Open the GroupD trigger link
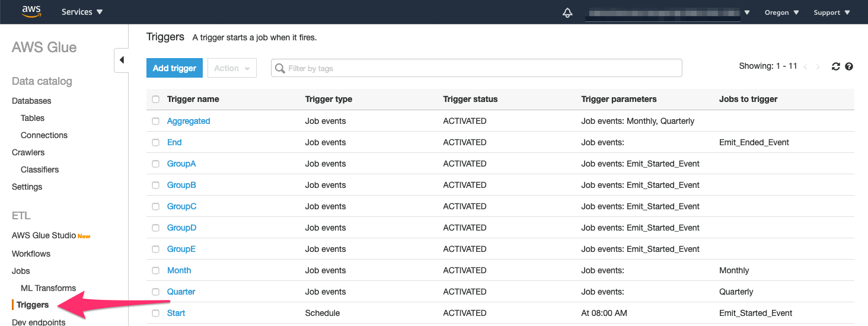Screen dimensions: 868x326 click(x=181, y=228)
